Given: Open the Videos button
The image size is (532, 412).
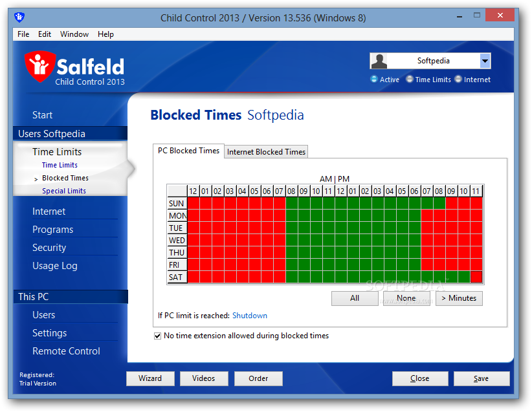Looking at the screenshot, I should coord(204,378).
